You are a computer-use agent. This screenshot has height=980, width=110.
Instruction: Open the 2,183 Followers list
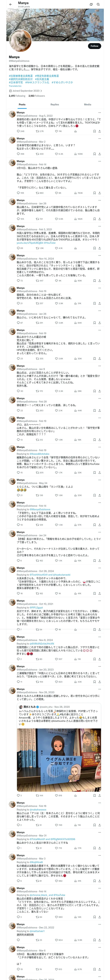pyautogui.click(x=37, y=96)
